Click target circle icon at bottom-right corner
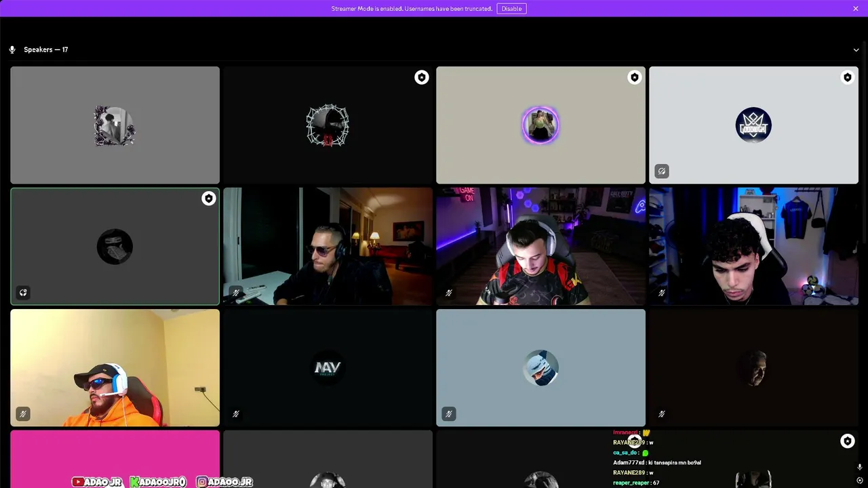 click(859, 481)
